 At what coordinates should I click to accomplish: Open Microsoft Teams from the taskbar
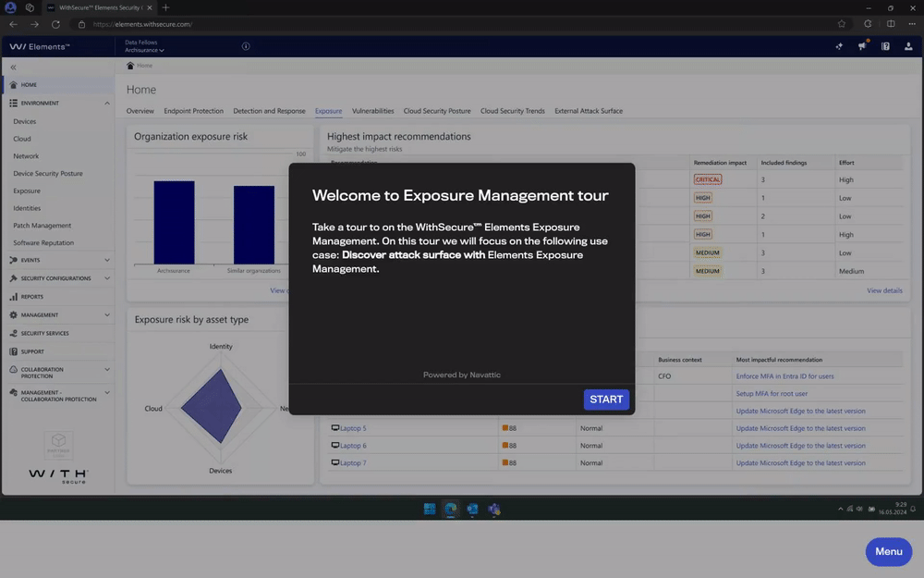(x=493, y=509)
